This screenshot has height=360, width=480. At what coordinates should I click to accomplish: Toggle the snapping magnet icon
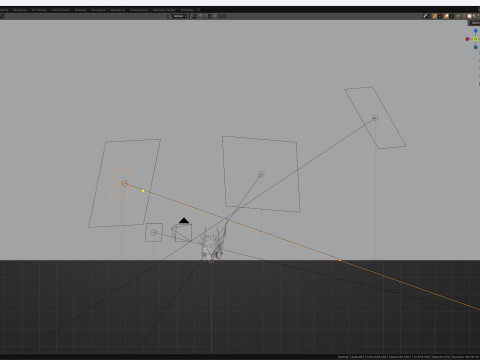201,16
